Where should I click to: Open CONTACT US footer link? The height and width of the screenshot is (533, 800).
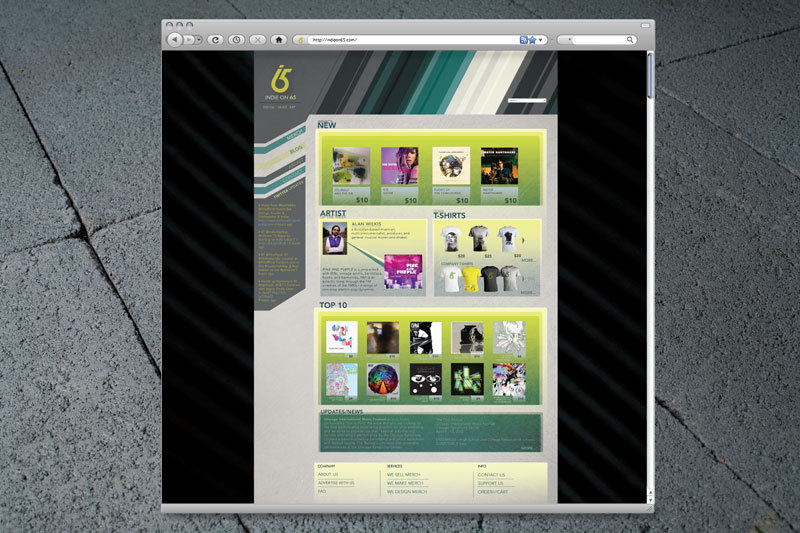click(491, 475)
